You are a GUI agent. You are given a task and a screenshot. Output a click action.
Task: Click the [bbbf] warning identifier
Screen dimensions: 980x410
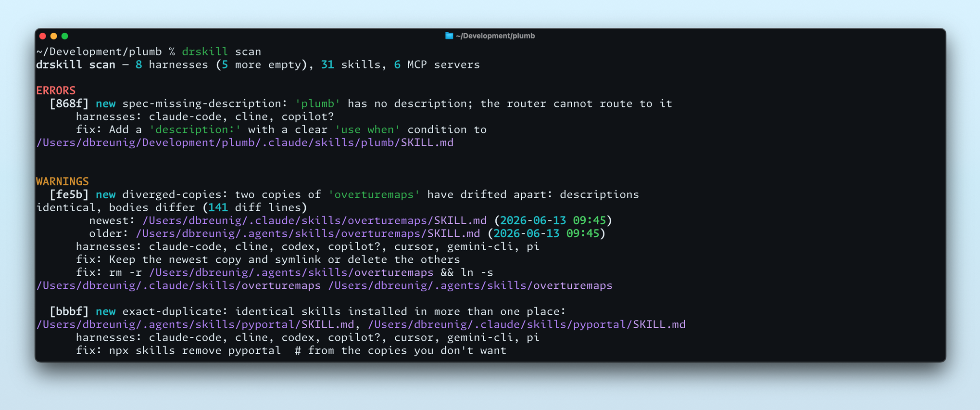pos(69,311)
